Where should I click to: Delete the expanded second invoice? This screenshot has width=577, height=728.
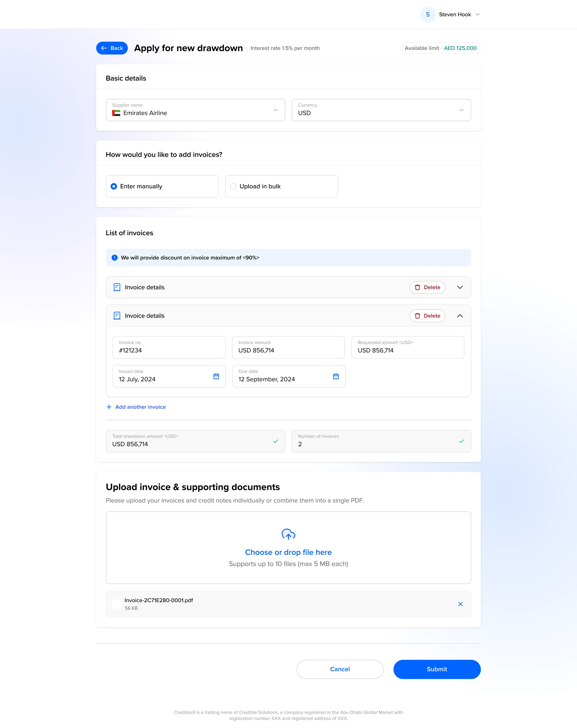[427, 316]
